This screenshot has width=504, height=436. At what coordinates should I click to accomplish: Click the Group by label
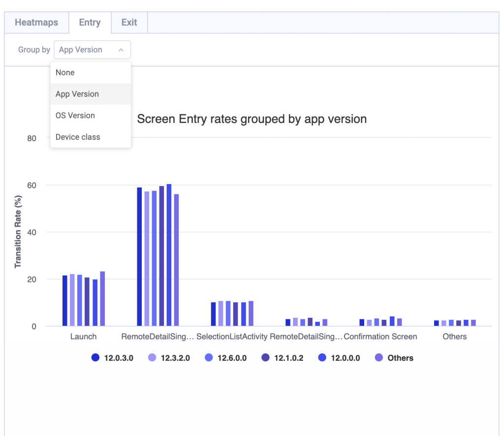tap(34, 50)
